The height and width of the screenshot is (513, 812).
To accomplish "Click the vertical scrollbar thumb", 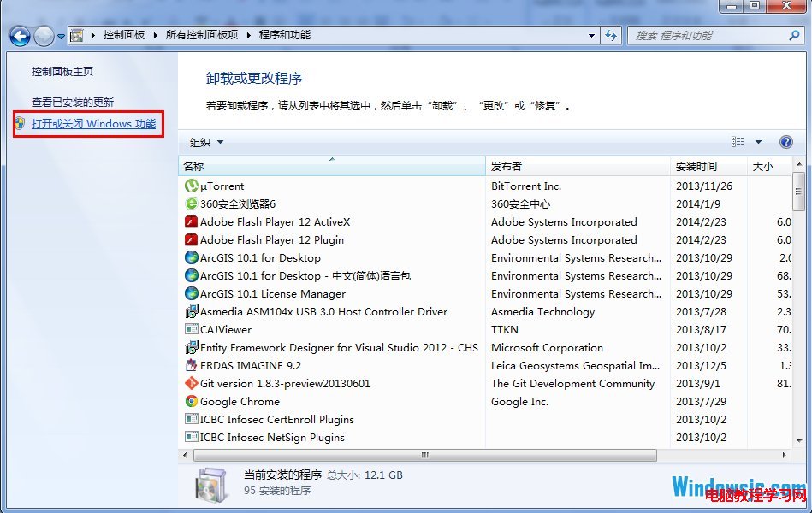I will pyautogui.click(x=798, y=191).
